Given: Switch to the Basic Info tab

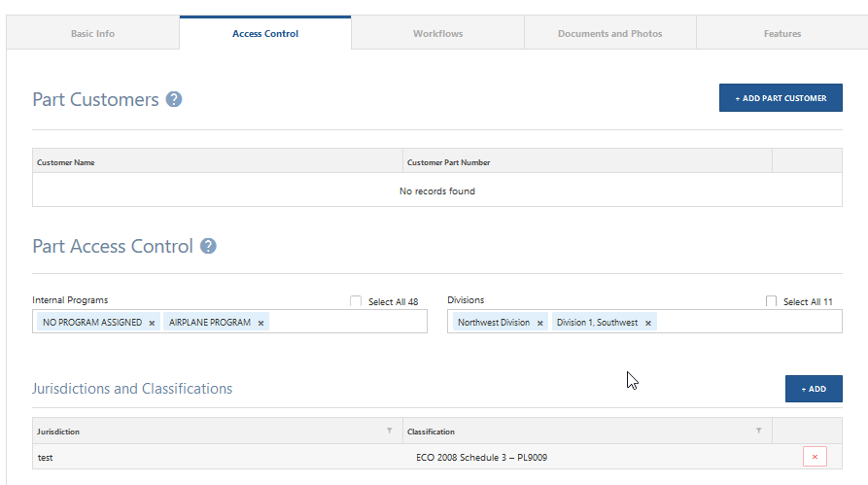Looking at the screenshot, I should click(92, 33).
